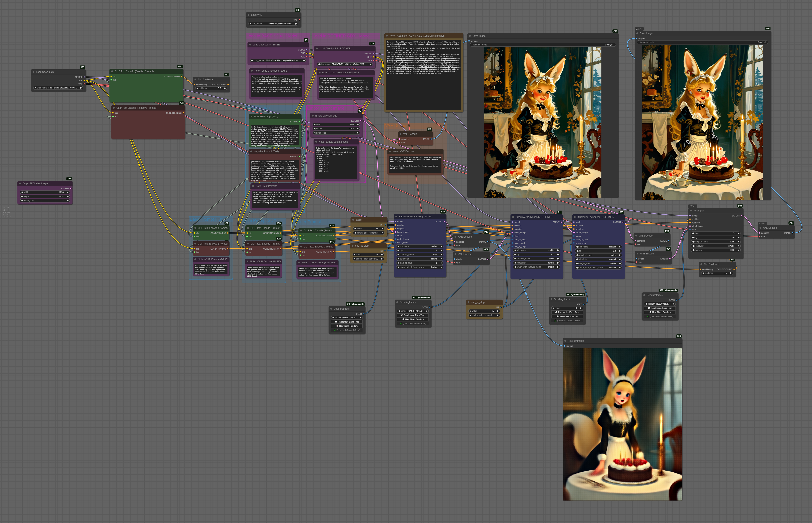Collapse Load Checkpoint - REFINER node dot

(x=317, y=49)
